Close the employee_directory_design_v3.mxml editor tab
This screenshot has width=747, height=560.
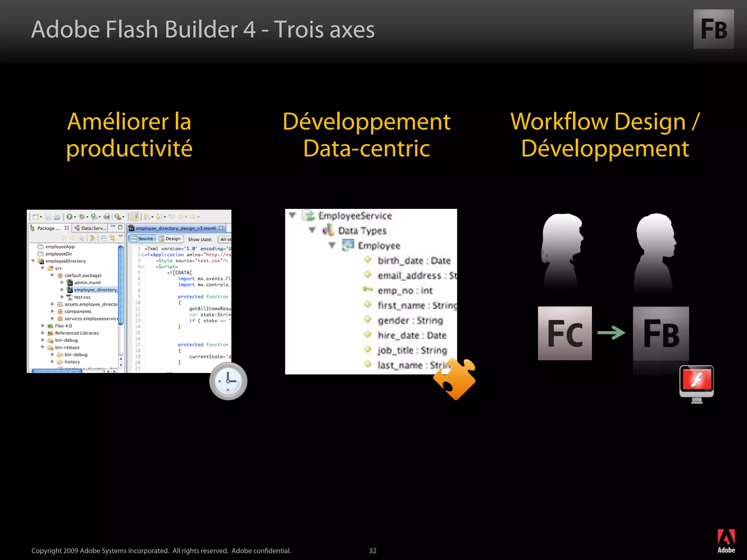[221, 228]
